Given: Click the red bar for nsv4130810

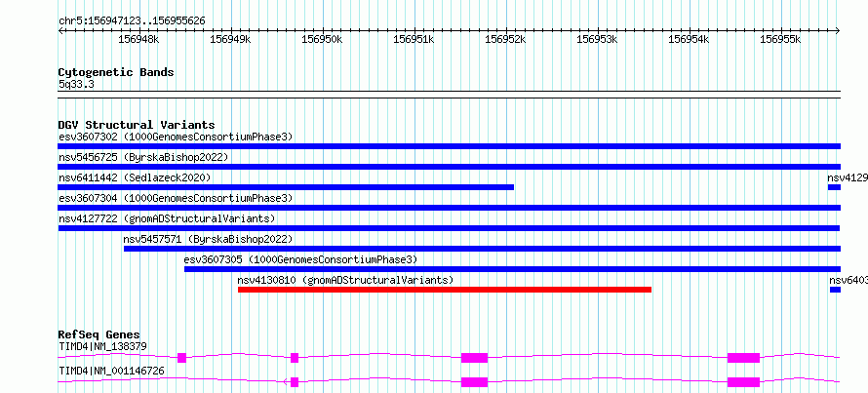Looking at the screenshot, I should click(x=445, y=290).
